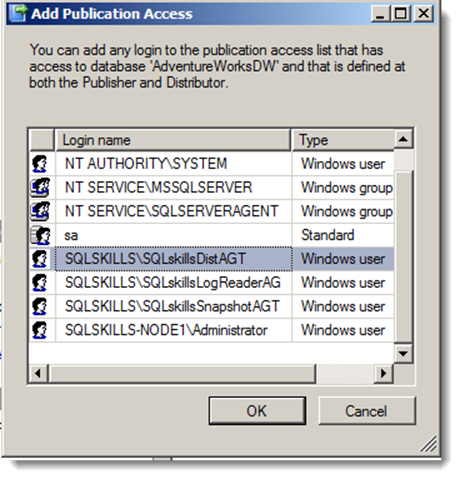This screenshot has width=460, height=479.
Task: Click Windows user type for SQLskillsLogReaderAG row
Action: (x=343, y=283)
